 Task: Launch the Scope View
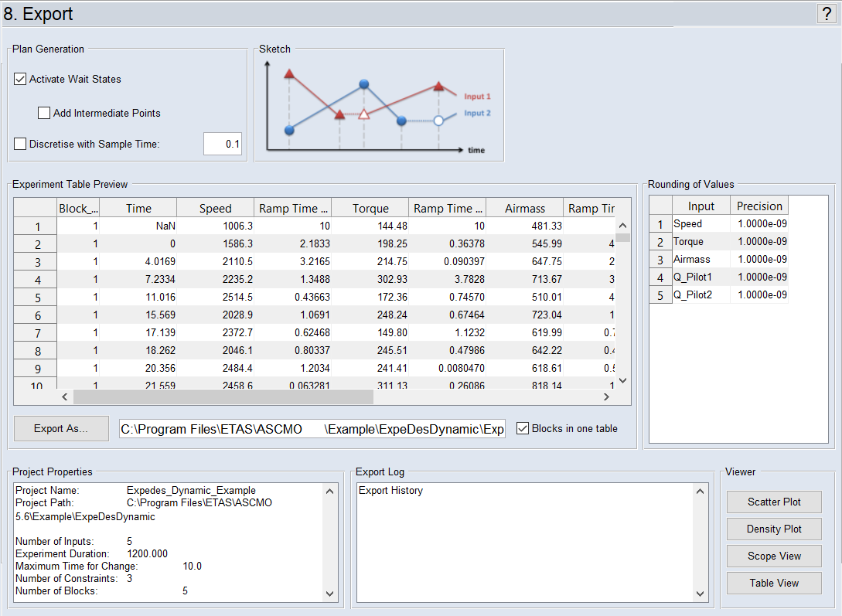tap(774, 556)
